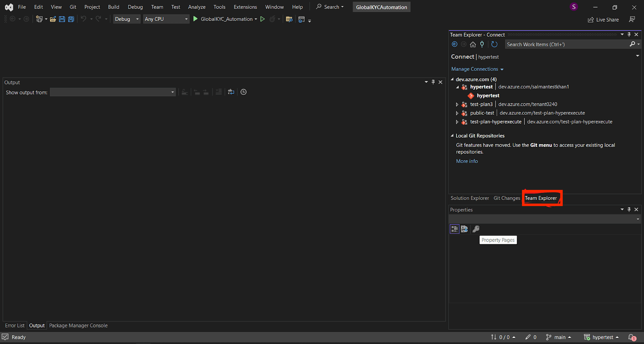Switch to the Git Changes tab
Viewport: 644px width, 344px height.
click(507, 198)
